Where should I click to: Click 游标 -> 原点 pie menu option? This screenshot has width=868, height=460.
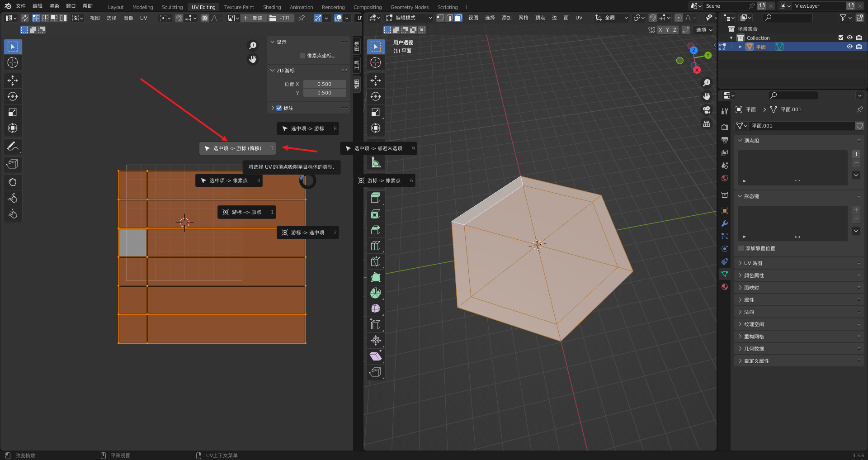[x=246, y=212]
